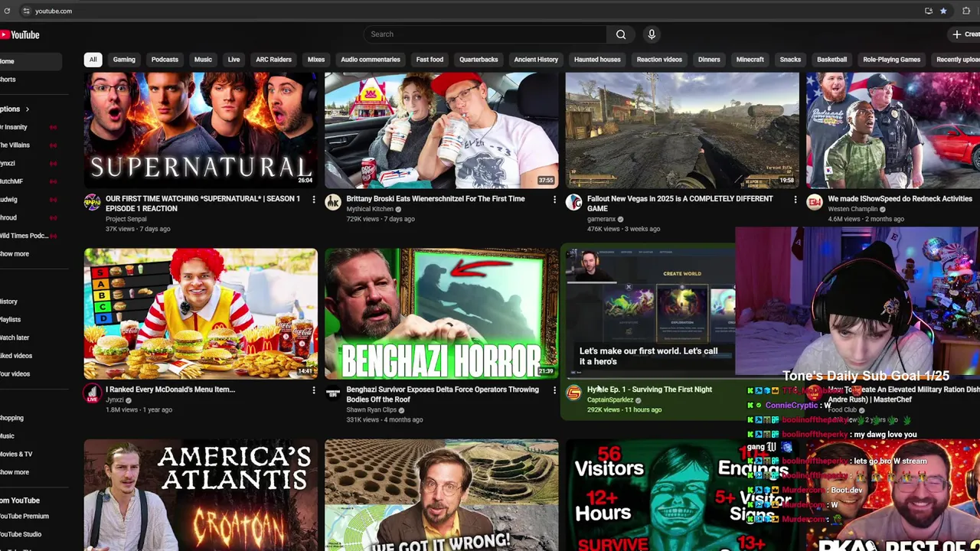Viewport: 980px width, 551px height.
Task: Open Hytale Ep. 1 Surviving The First Night title
Action: [x=649, y=390]
